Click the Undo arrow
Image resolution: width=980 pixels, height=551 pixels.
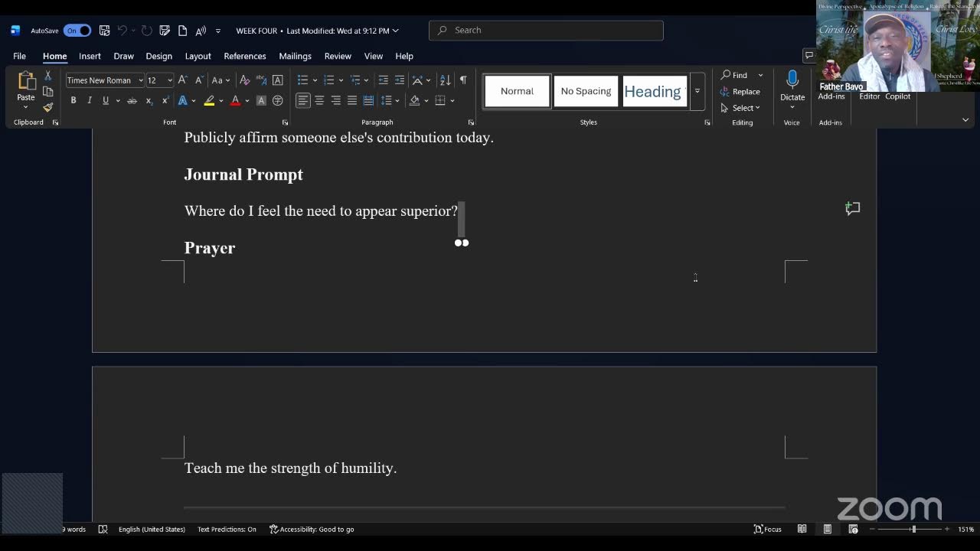click(122, 31)
